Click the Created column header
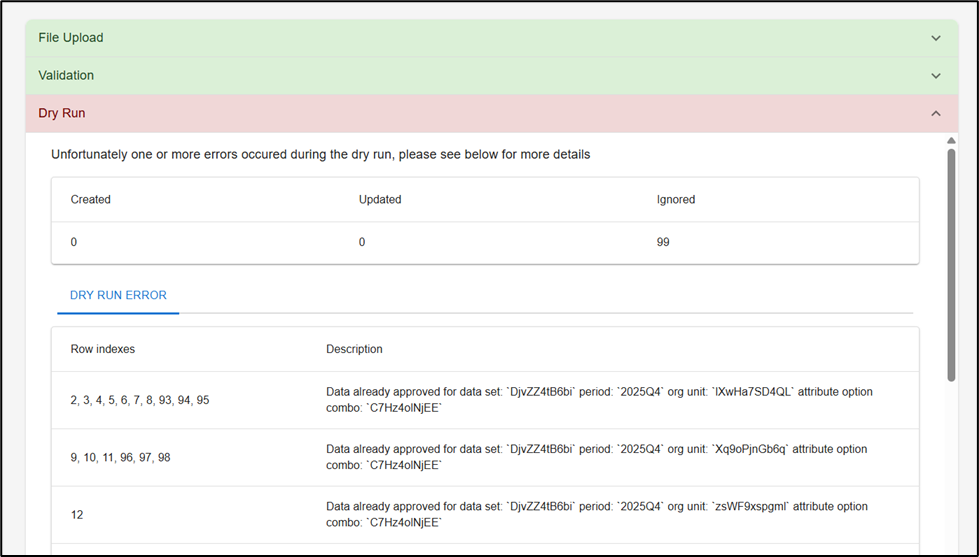The image size is (979, 557). pos(91,200)
